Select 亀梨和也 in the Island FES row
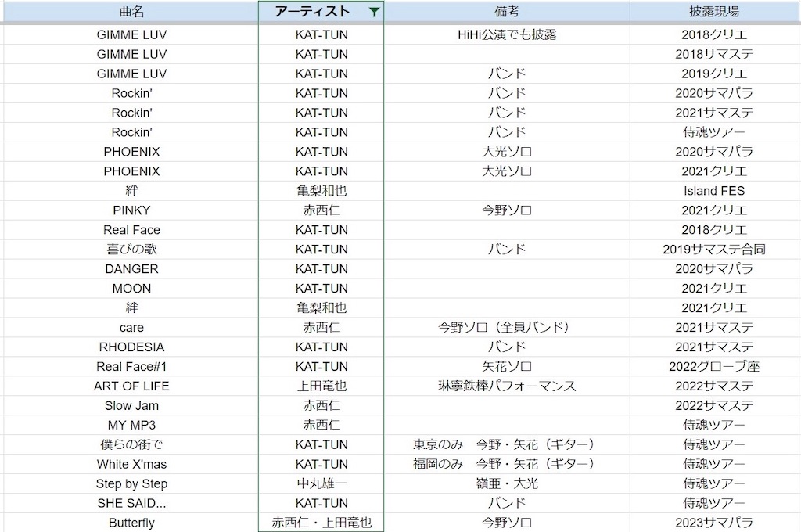Viewport: 801px width, 532px height. (x=321, y=191)
